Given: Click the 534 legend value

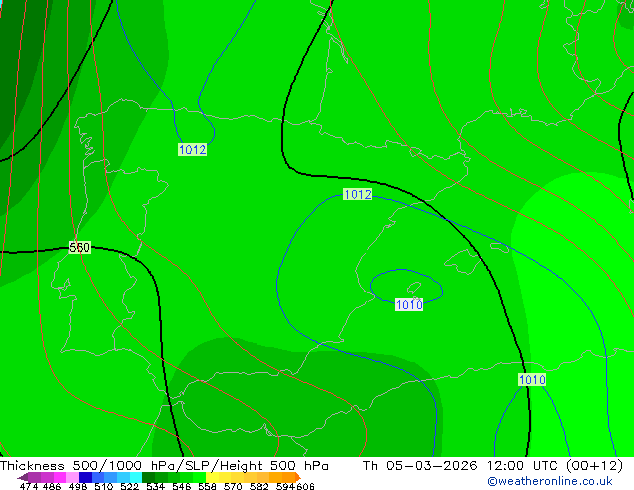Looking at the screenshot, I should pyautogui.click(x=155, y=486).
